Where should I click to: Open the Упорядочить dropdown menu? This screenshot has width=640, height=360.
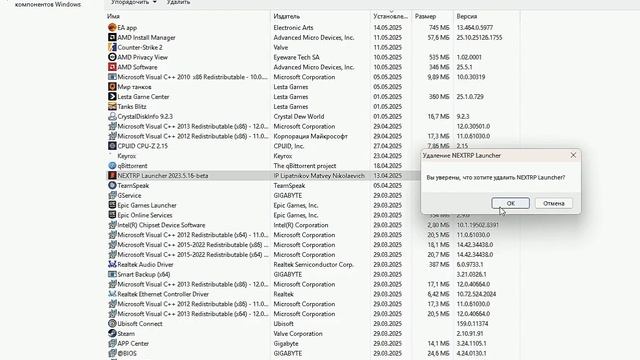point(133,2)
